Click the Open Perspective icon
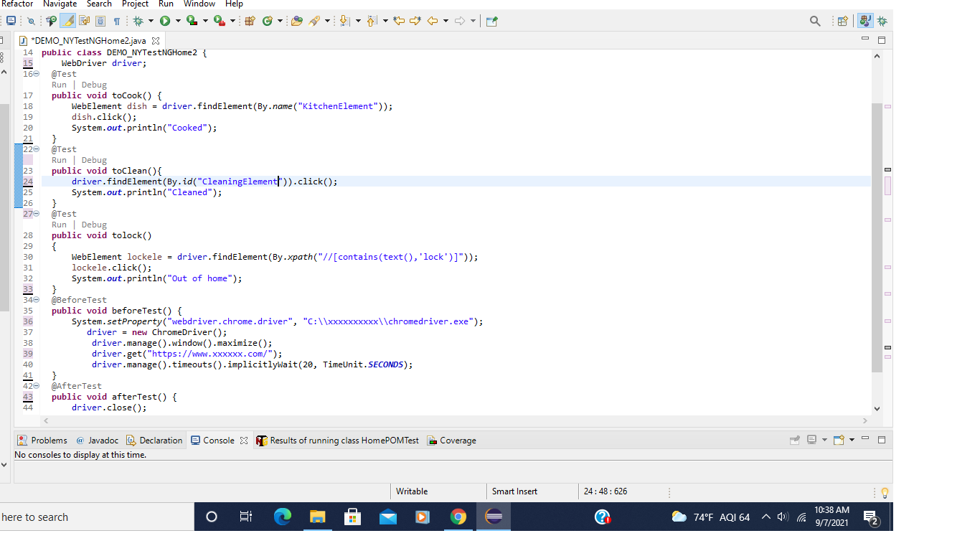 842,21
